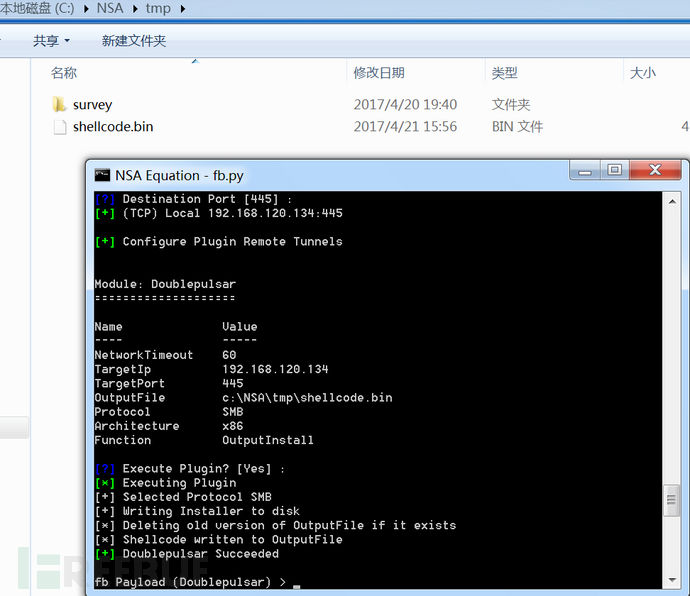Click the console icon in NSA Equation title bar
690x596 pixels.
(102, 175)
